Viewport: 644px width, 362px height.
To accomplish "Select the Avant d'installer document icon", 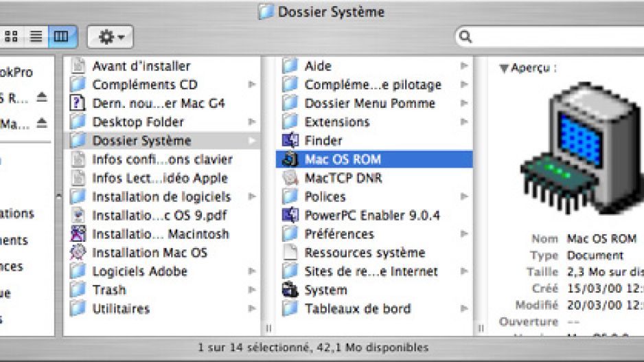I will pyautogui.click(x=78, y=66).
